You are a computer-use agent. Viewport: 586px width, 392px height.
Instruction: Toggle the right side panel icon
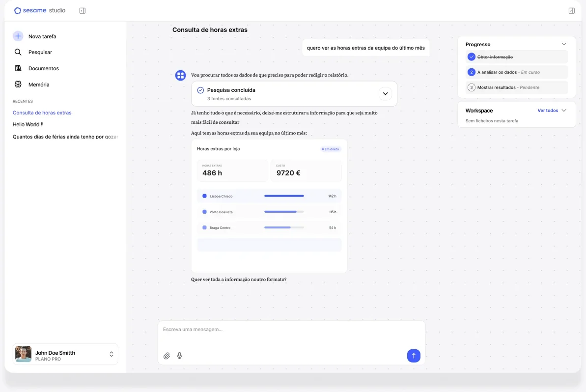pos(571,11)
